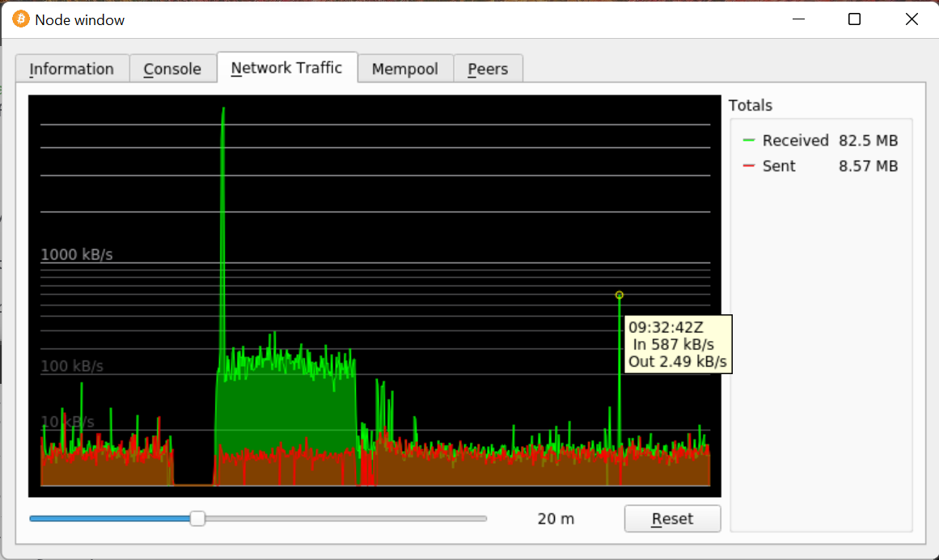The image size is (939, 560).
Task: Click the Node window title text
Action: [79, 19]
